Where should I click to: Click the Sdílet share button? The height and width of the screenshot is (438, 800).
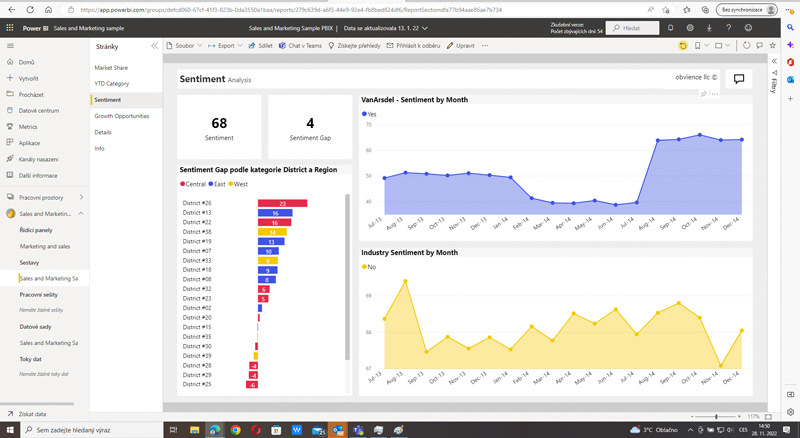[x=260, y=46]
